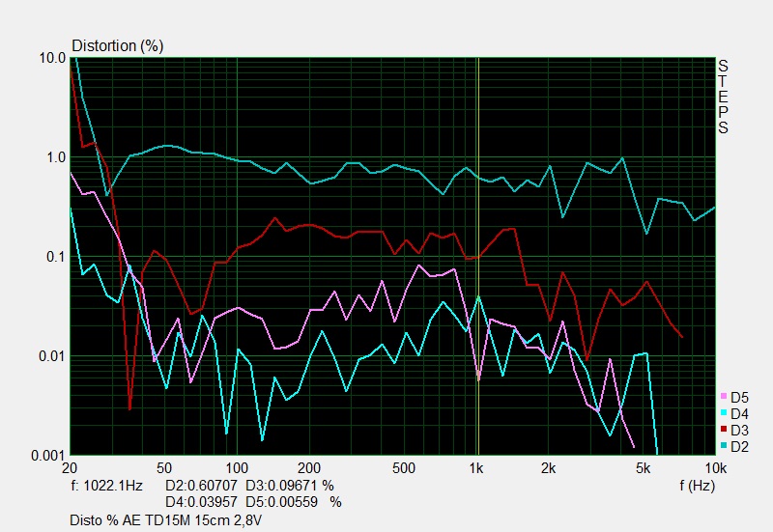The image size is (773, 532).
Task: Click the 'D4:0.03957' readout value
Action: point(201,502)
